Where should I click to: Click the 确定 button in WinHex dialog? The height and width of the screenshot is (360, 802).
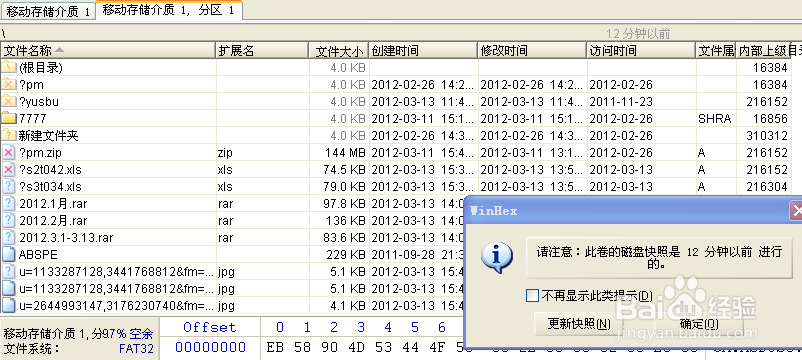click(699, 324)
